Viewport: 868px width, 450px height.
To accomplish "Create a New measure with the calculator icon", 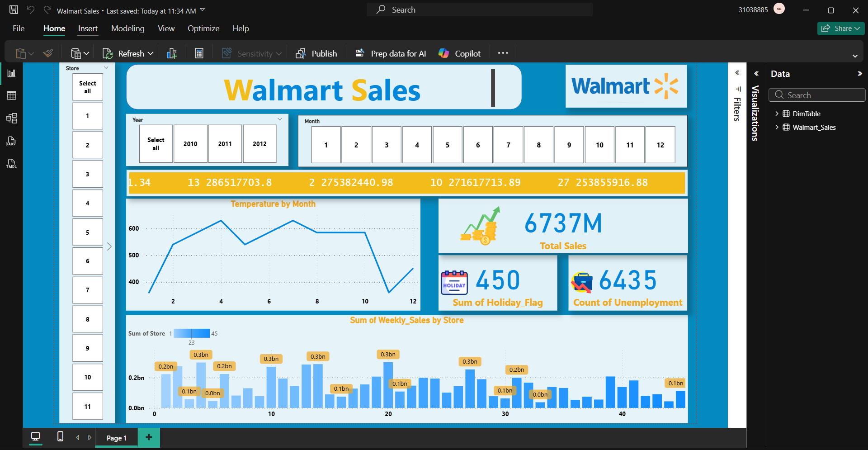I will [x=199, y=53].
